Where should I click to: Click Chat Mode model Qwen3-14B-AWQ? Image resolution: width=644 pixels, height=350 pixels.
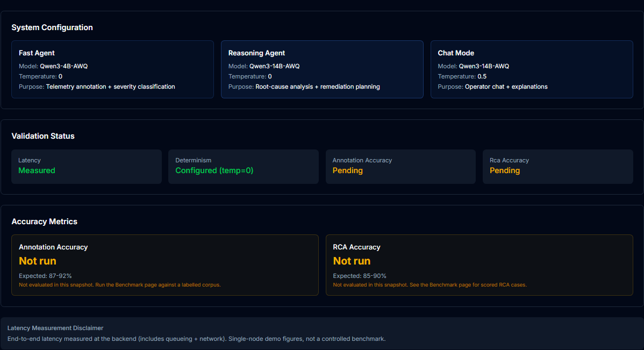coord(484,66)
